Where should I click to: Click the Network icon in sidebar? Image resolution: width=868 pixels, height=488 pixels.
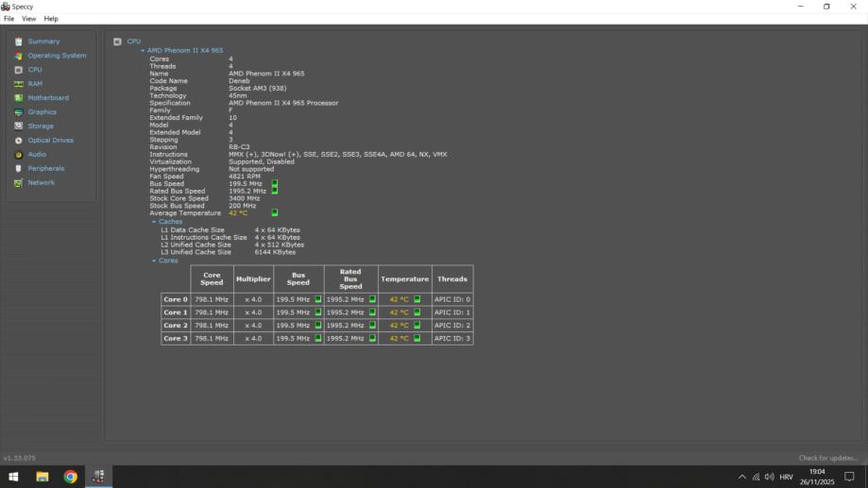18,182
